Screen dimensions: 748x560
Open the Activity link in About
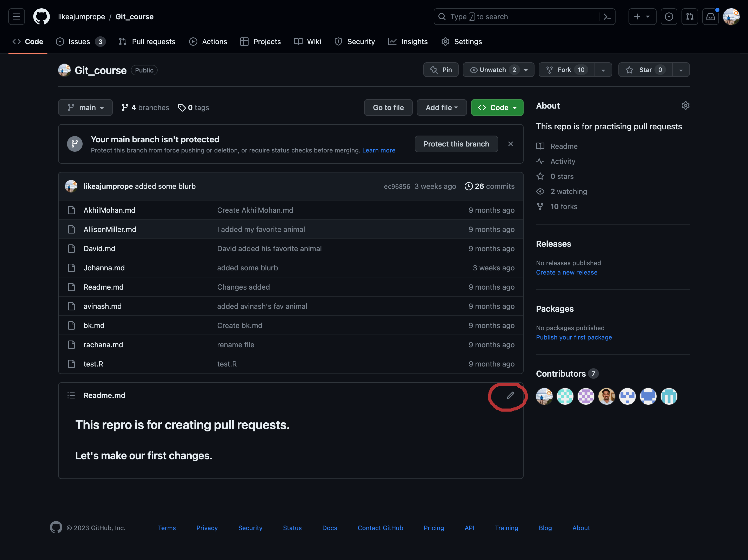coord(556,161)
